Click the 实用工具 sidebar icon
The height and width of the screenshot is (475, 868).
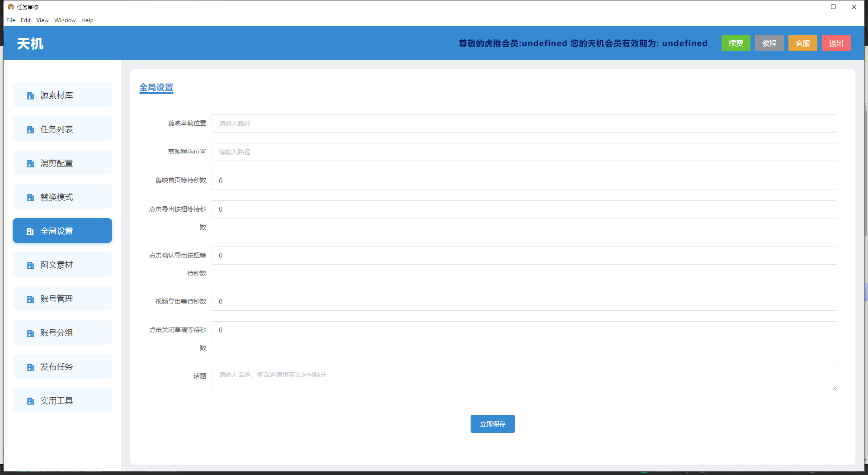pos(30,401)
